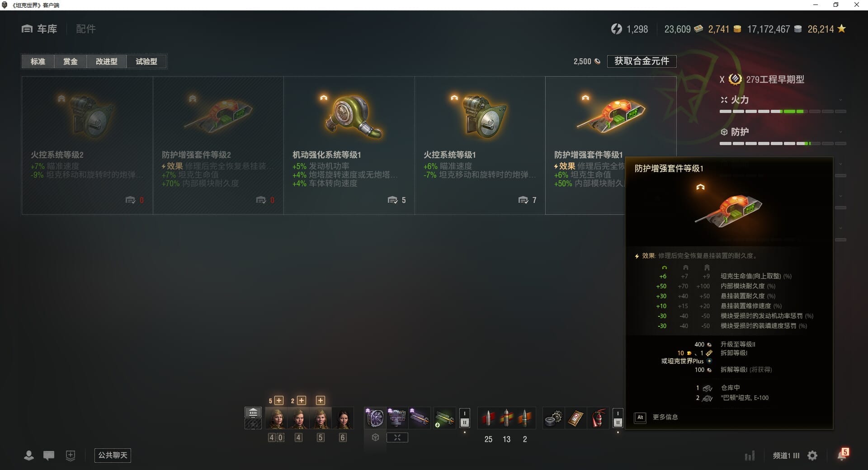This screenshot has height=470, width=868.
Task: Toggle equipment loadout switch I/II
Action: click(464, 418)
